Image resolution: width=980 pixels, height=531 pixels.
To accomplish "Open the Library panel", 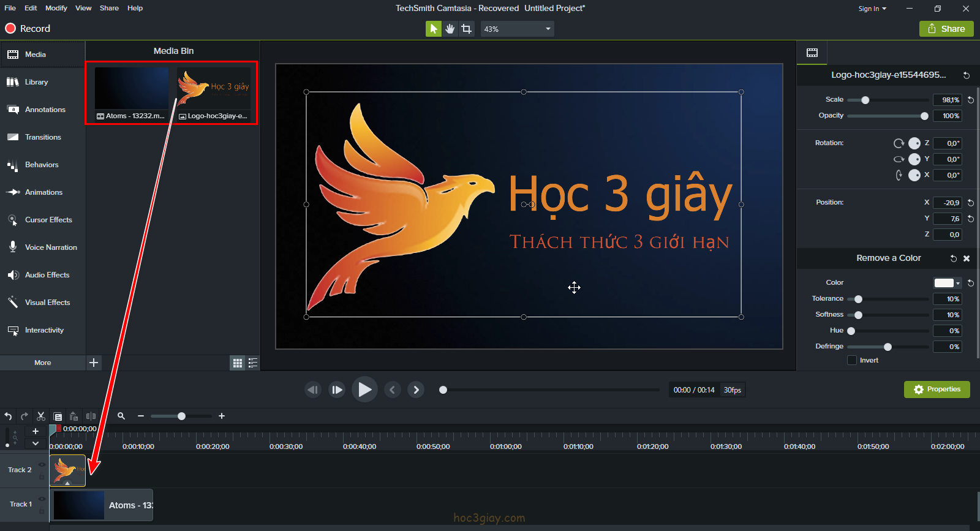I will pos(42,82).
